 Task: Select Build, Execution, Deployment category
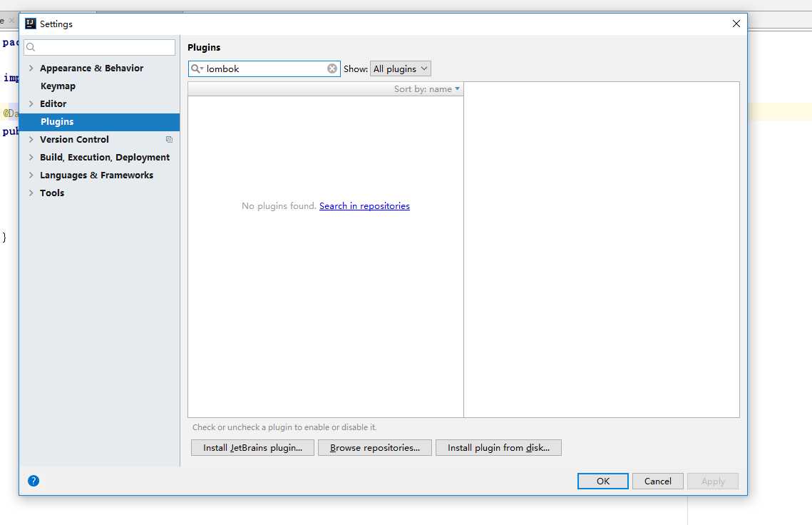click(105, 157)
